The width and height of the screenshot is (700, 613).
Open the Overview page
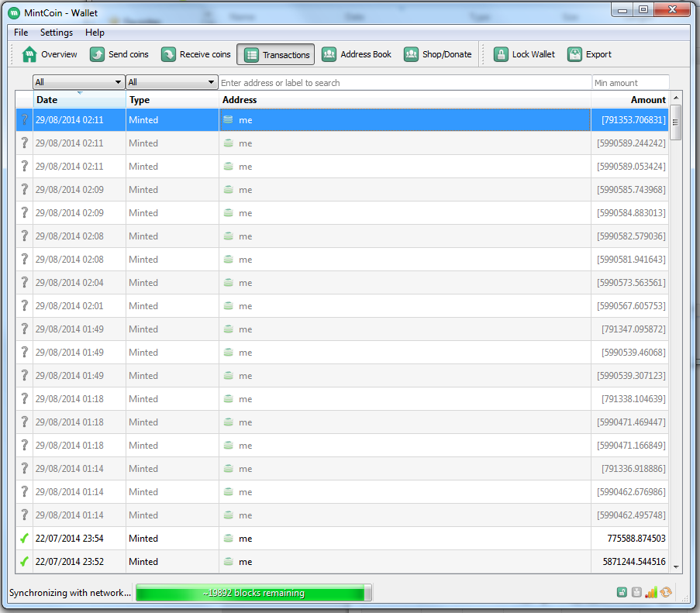point(50,54)
